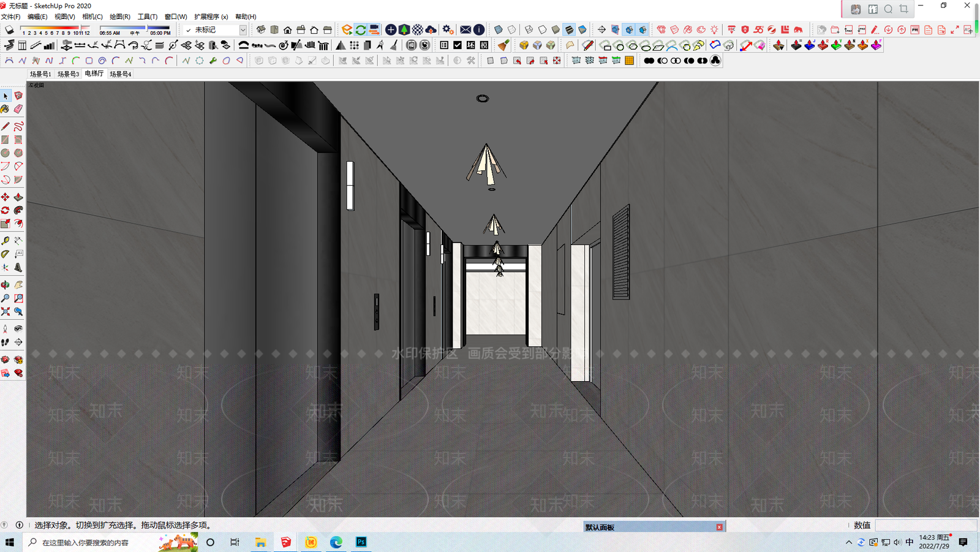Select the Rotate tool
This screenshot has height=552, width=980.
(x=5, y=210)
